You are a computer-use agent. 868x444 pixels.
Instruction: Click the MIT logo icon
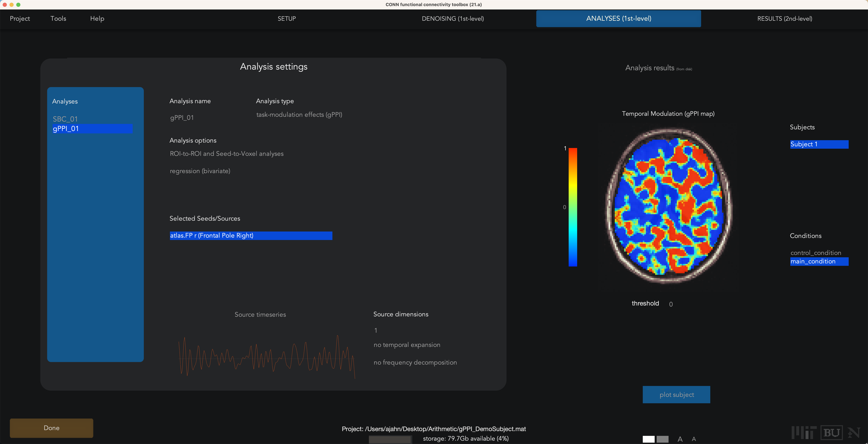(x=804, y=432)
